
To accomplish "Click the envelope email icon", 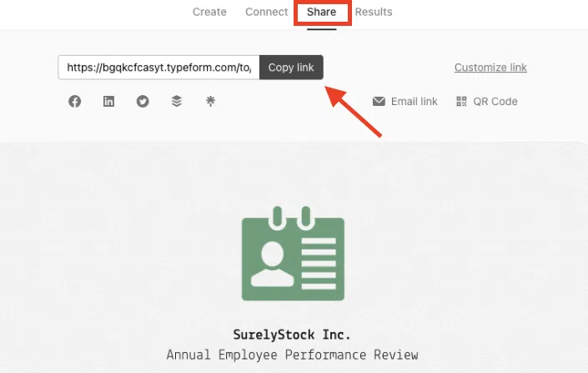I will (379, 102).
